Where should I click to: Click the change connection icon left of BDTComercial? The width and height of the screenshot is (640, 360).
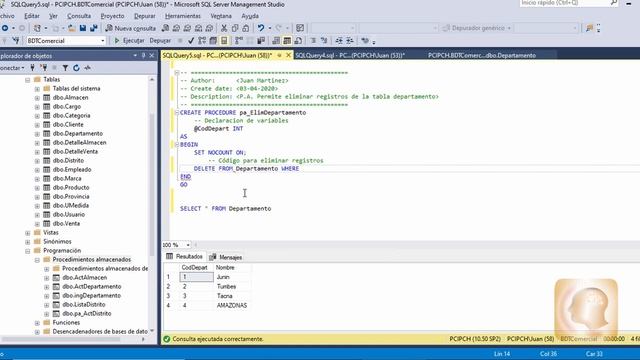click(16, 40)
